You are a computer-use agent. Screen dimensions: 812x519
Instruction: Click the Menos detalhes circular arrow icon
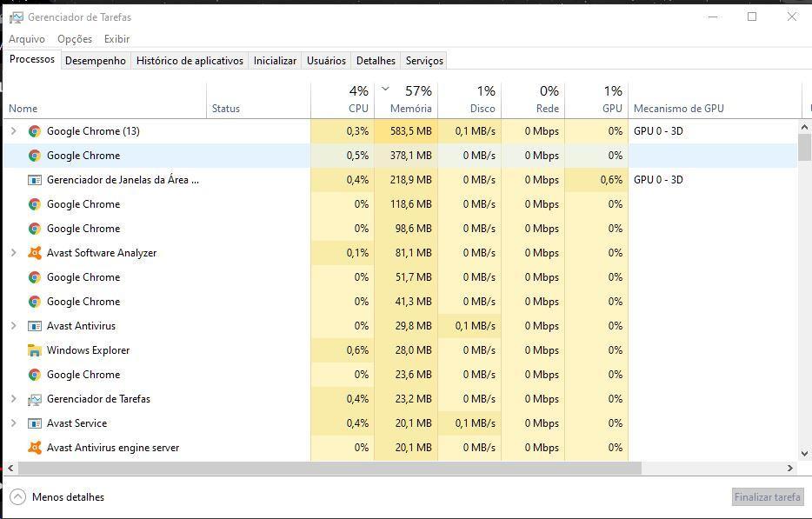click(x=17, y=496)
